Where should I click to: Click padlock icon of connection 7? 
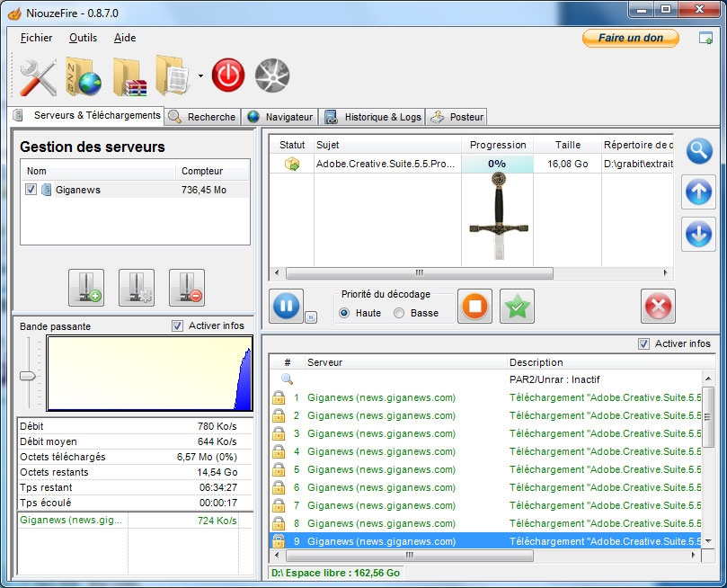click(279, 505)
